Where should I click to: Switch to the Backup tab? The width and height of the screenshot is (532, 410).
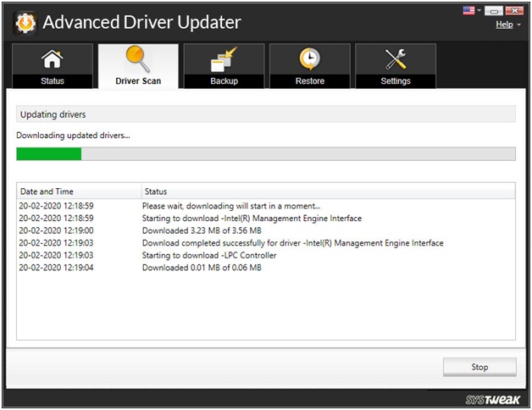point(224,67)
